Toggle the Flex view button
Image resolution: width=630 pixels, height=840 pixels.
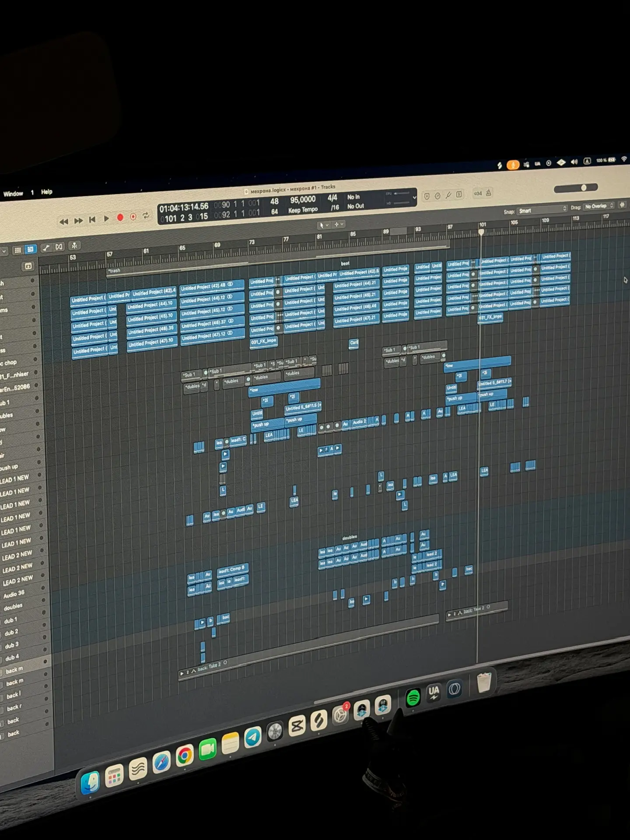pyautogui.click(x=59, y=247)
